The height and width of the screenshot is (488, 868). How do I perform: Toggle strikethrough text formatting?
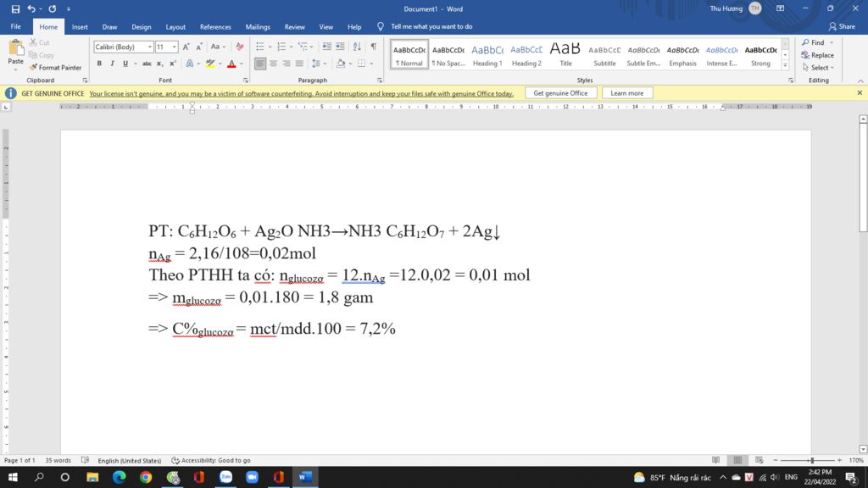pos(147,64)
